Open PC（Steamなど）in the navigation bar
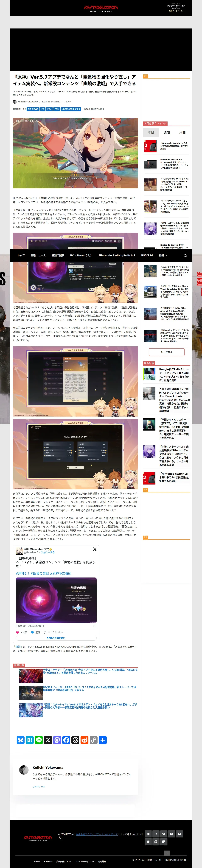202x868 pixels. point(81,255)
